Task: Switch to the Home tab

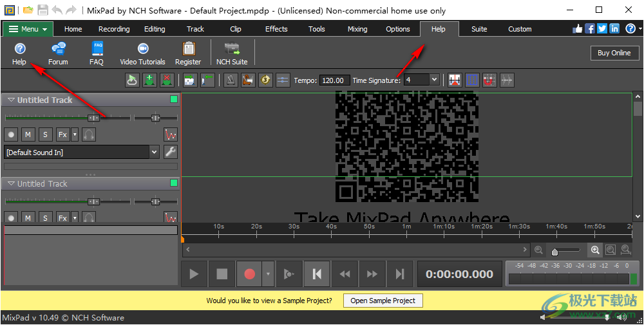Action: tap(73, 29)
